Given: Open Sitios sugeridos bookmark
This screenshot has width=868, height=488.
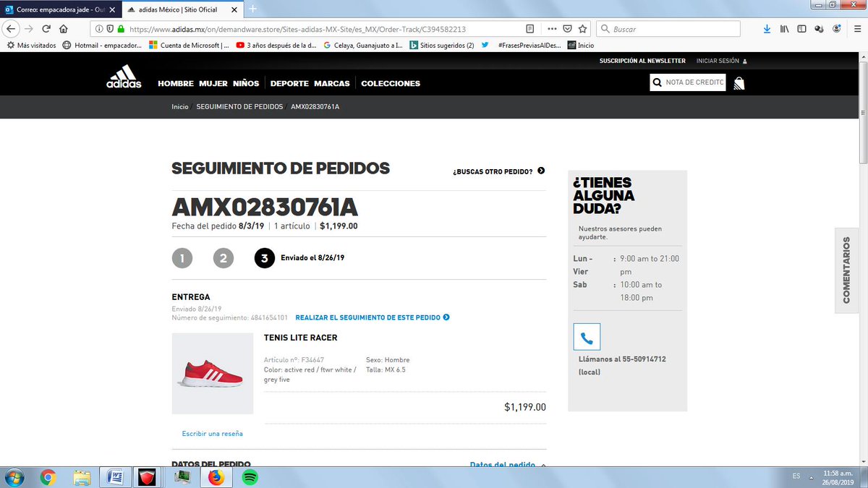Looking at the screenshot, I should (442, 45).
